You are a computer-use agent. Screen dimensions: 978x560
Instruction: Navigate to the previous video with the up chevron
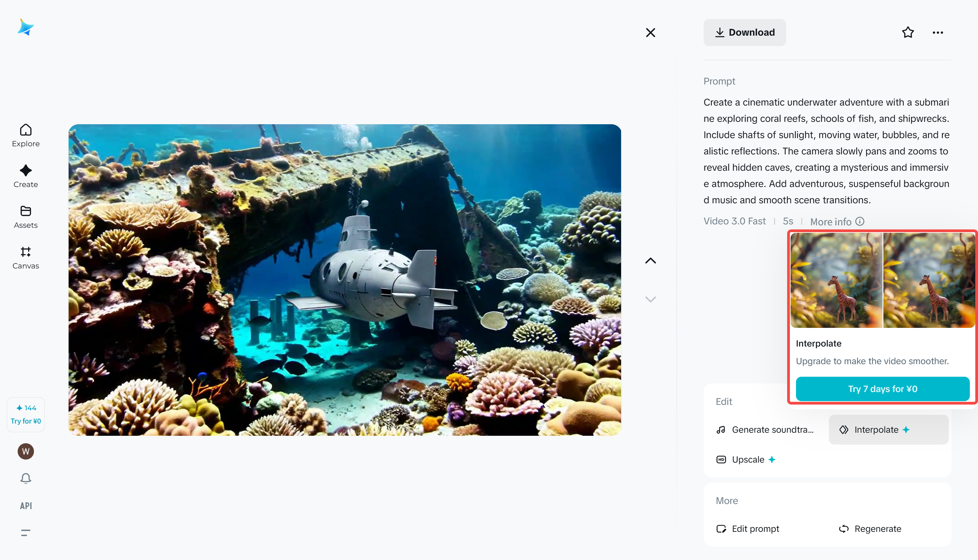[x=650, y=260]
